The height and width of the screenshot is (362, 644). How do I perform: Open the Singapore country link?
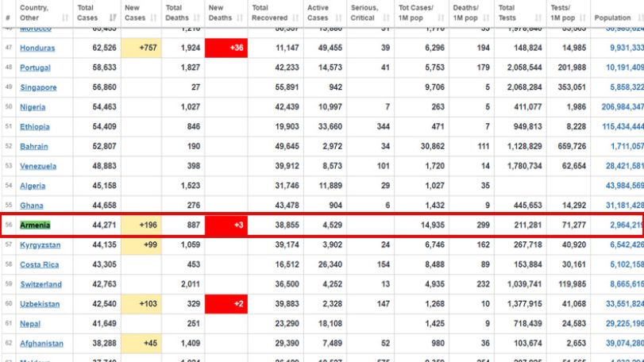[x=38, y=87]
